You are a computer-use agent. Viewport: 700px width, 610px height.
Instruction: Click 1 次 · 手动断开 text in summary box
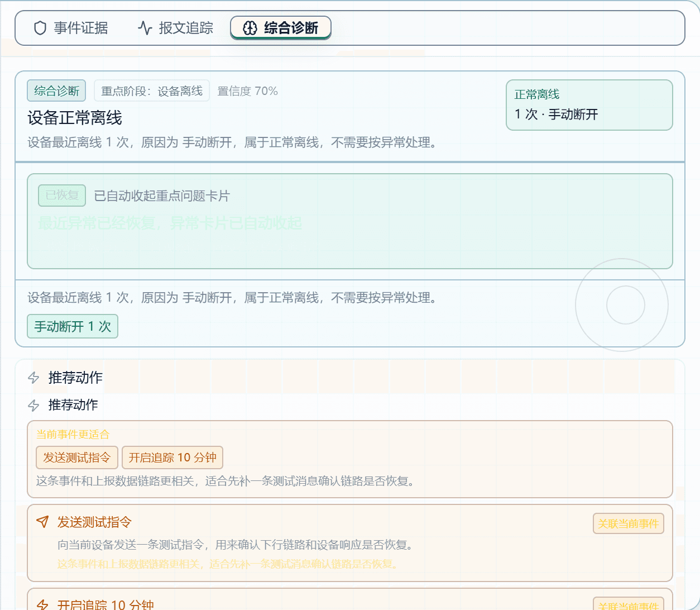click(556, 115)
